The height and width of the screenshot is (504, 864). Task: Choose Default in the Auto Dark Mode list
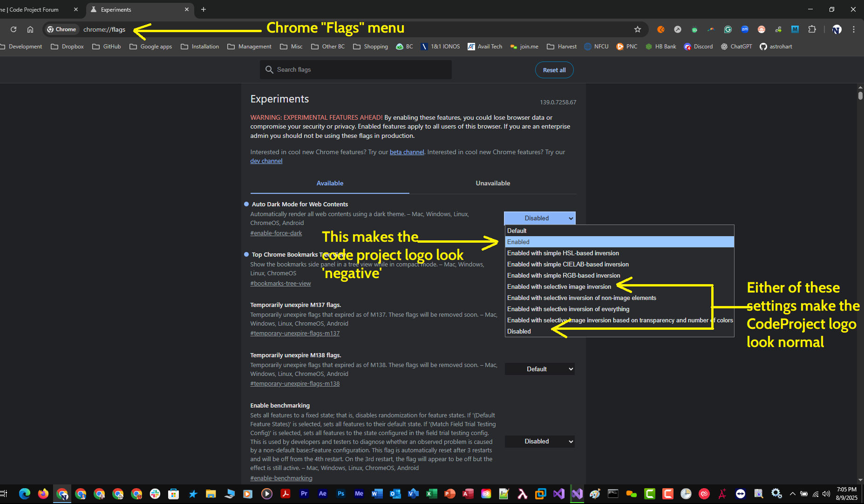pos(619,231)
